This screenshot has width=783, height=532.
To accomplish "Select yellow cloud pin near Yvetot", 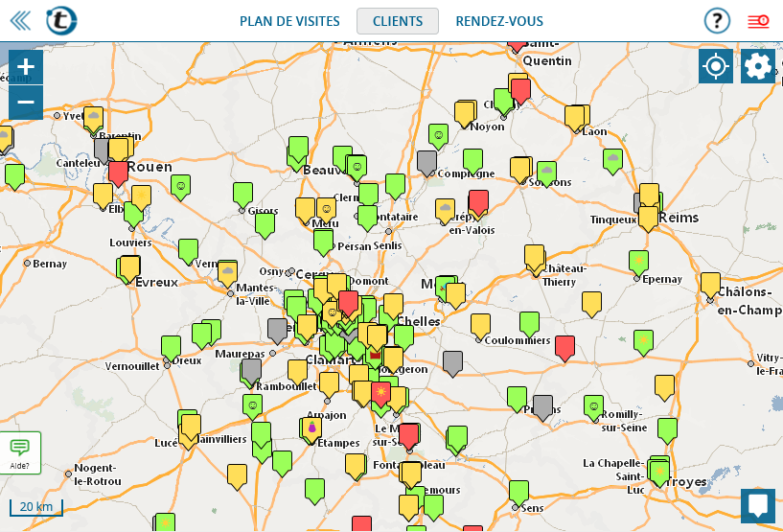I will [93, 119].
